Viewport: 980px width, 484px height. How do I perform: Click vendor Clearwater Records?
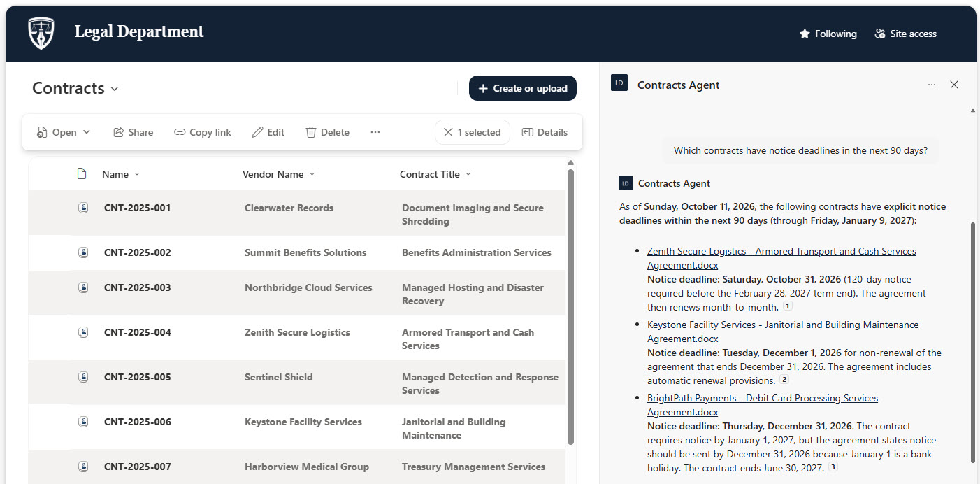289,208
